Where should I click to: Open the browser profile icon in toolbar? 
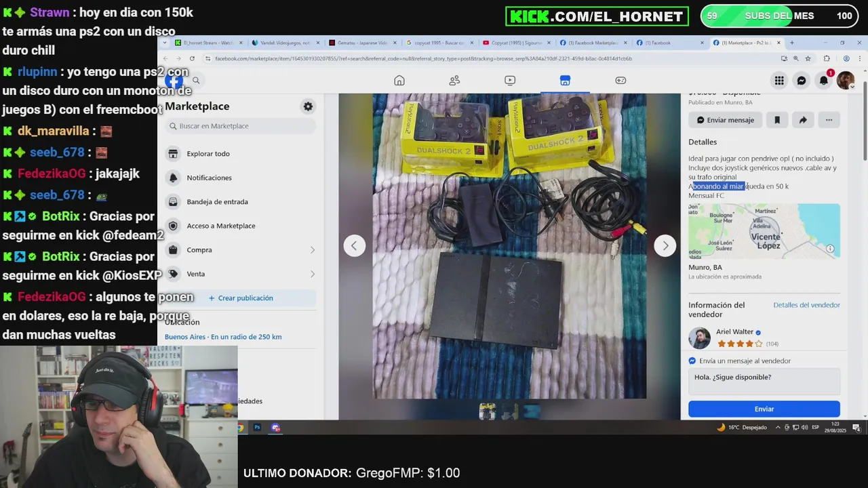[x=846, y=58]
